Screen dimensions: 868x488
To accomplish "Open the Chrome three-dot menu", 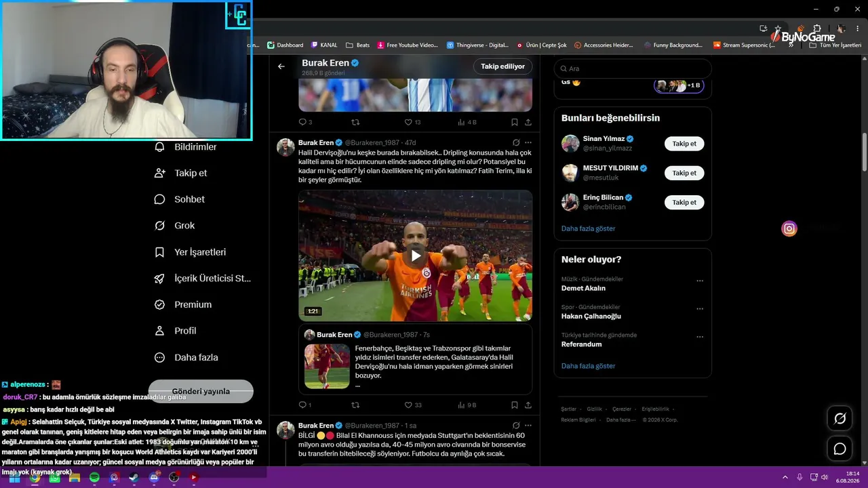I will click(858, 28).
